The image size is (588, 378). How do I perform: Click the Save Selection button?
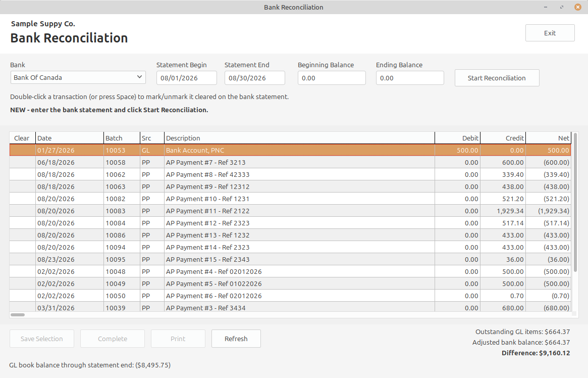(41, 339)
